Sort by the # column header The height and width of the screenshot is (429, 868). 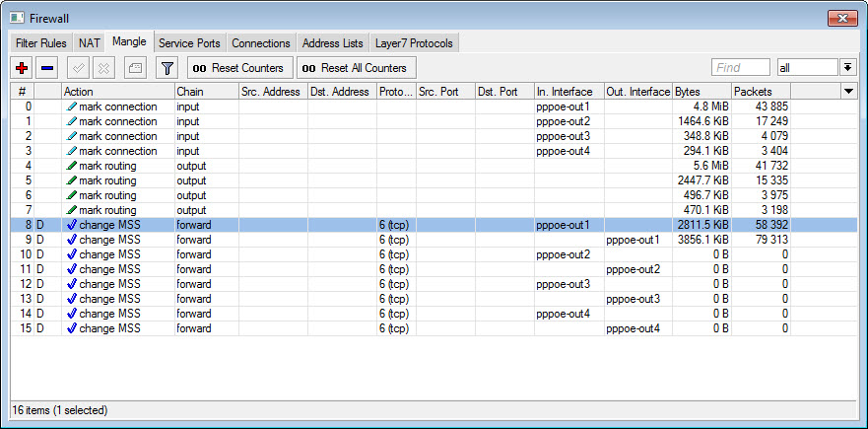[22, 92]
